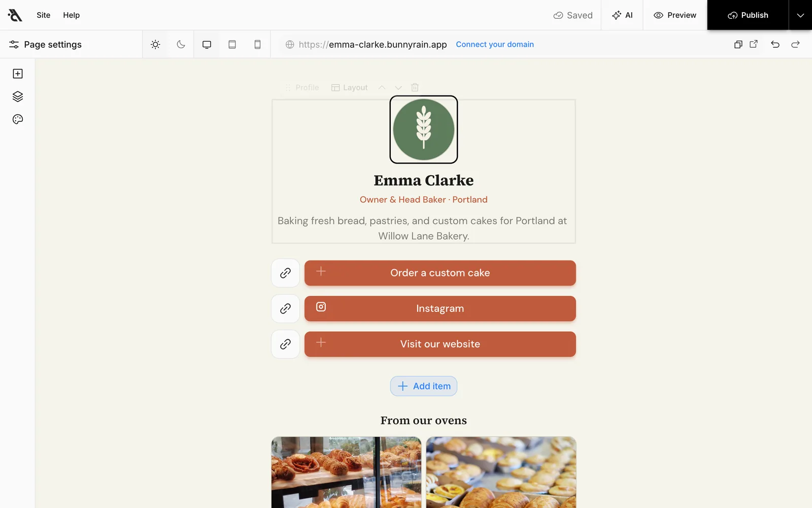
Task: Click the app logo in top-left corner
Action: [x=15, y=15]
